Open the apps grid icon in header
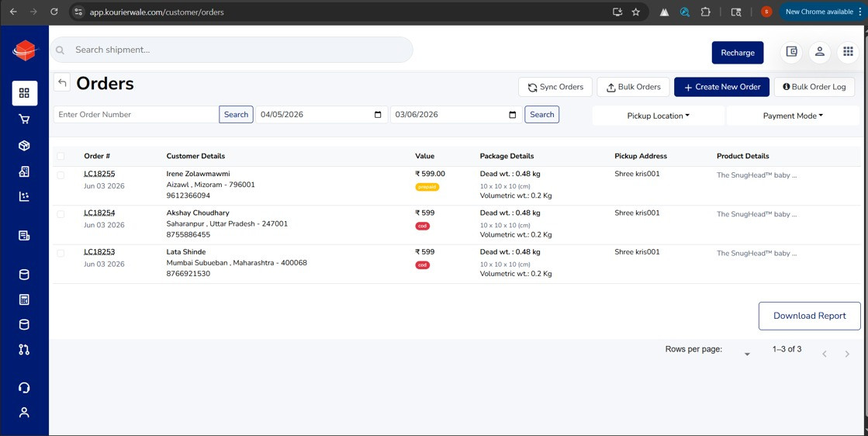Screen dimensions: 868x436 pos(848,52)
